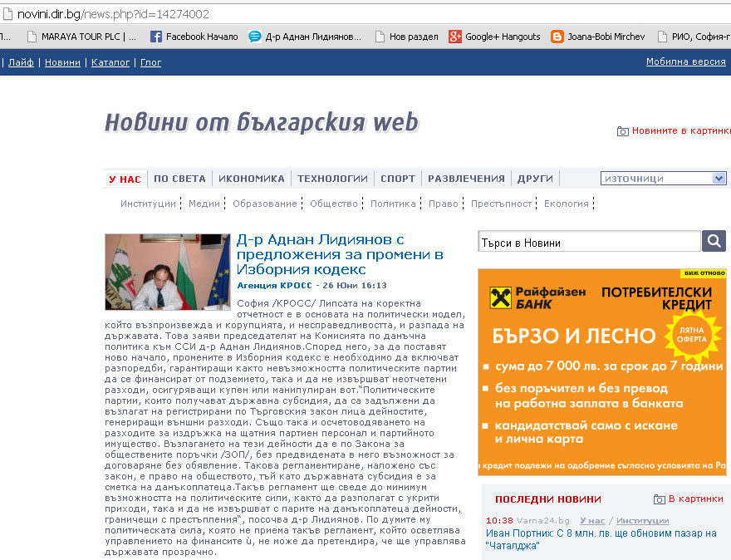Open the Медии subcategory

point(204,204)
